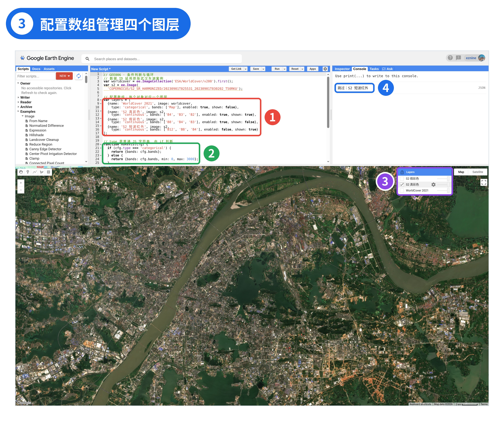Open the Save dropdown arrow
504x421 pixels.
coord(263,69)
